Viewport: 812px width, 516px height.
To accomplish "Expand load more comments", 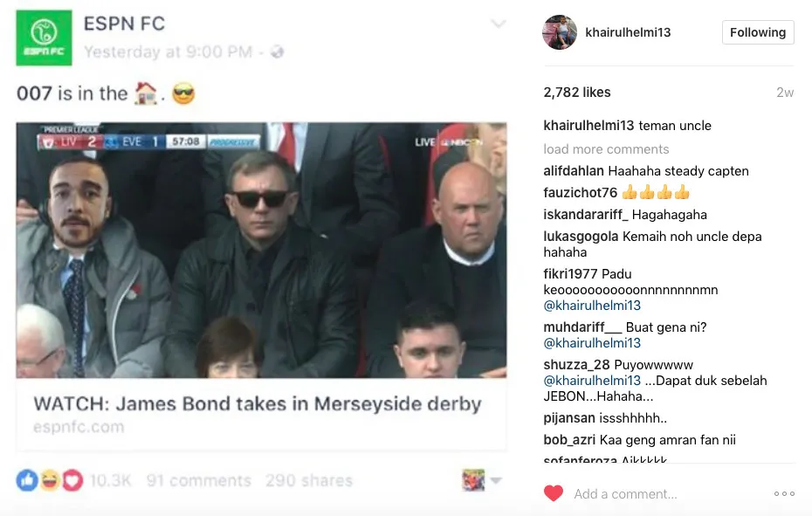I will [x=606, y=149].
